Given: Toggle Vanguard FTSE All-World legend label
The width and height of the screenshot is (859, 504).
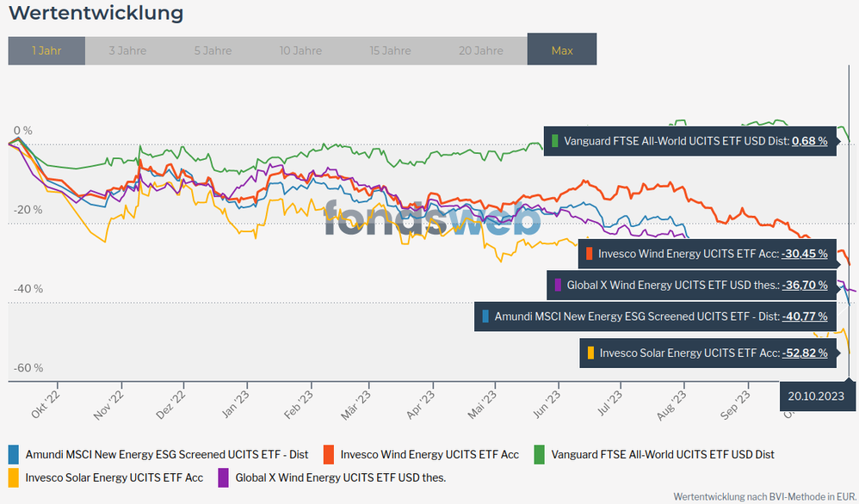Looking at the screenshot, I should tap(662, 454).
